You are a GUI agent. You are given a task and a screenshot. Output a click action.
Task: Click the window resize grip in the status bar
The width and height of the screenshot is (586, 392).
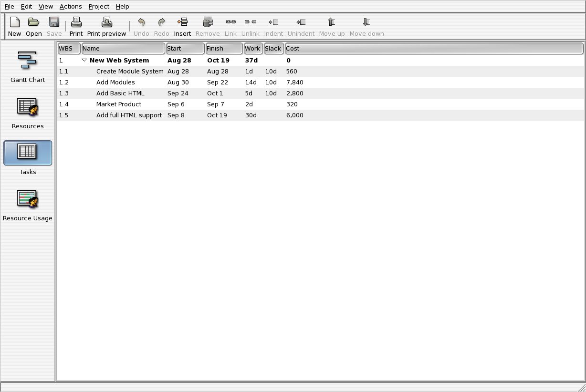click(581, 387)
